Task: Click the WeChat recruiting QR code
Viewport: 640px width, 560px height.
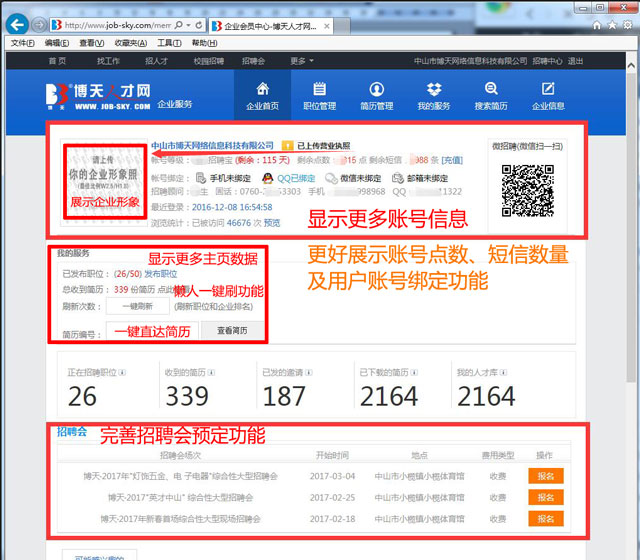Action: tap(527, 190)
